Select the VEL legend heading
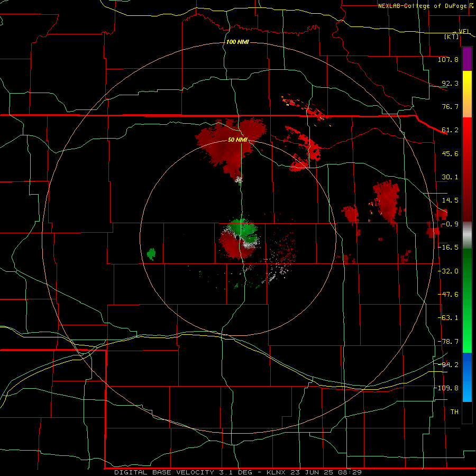The image size is (476, 476). click(x=464, y=31)
